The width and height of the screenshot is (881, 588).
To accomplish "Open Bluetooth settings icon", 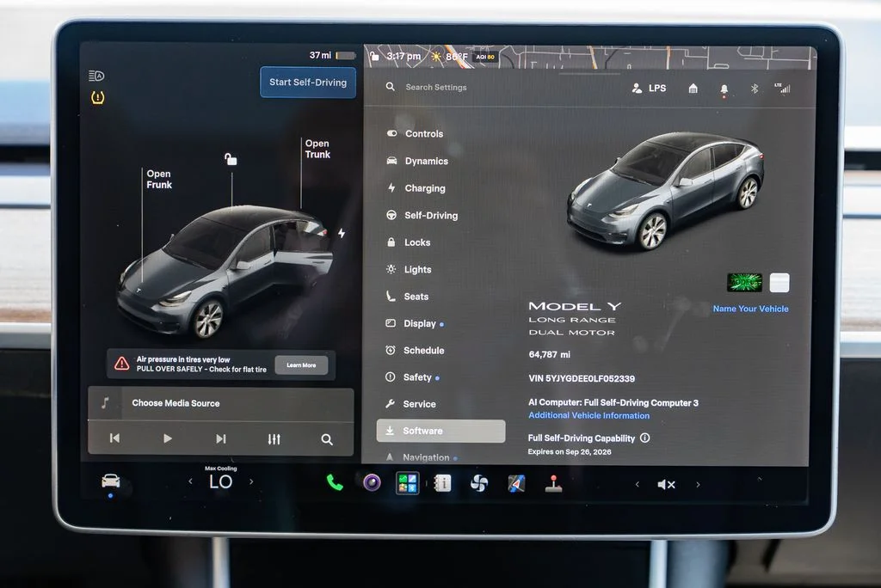I will pyautogui.click(x=755, y=89).
